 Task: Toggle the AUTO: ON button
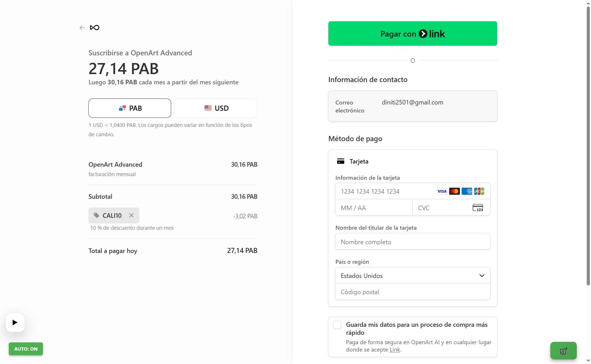[26, 349]
